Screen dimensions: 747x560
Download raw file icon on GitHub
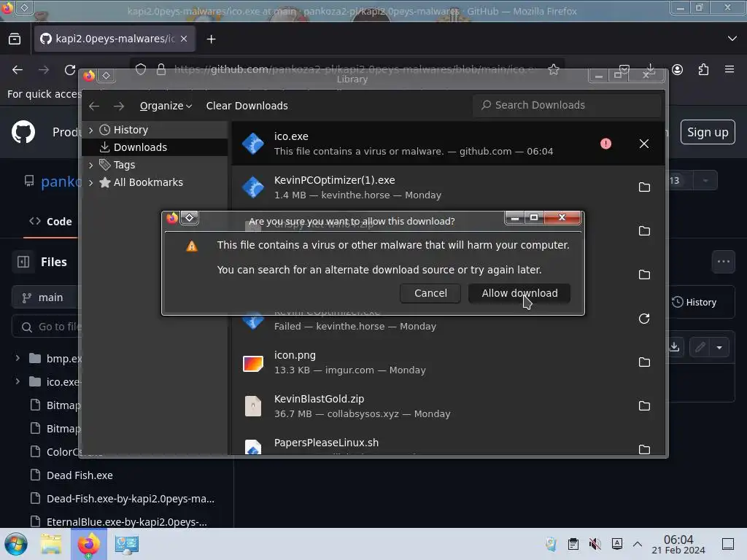click(674, 347)
